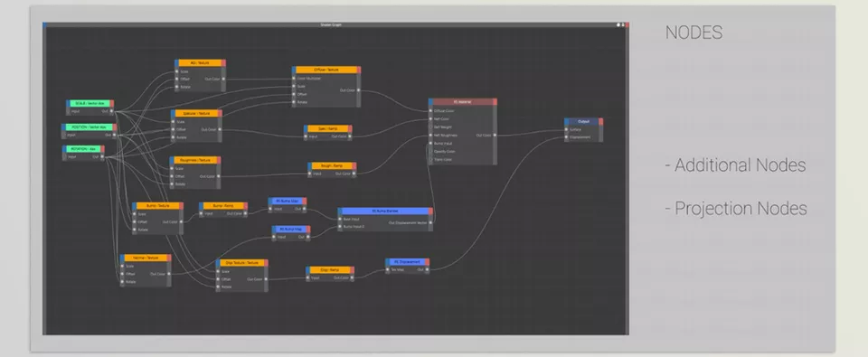The width and height of the screenshot is (868, 357).
Task: Click the Refl Roughness port on RS Material
Action: (x=430, y=135)
